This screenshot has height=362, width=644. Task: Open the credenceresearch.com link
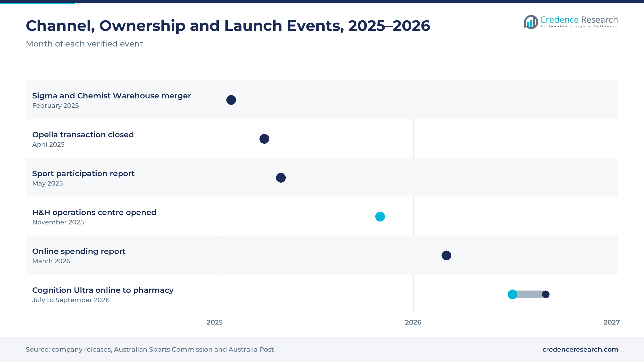[x=580, y=349]
